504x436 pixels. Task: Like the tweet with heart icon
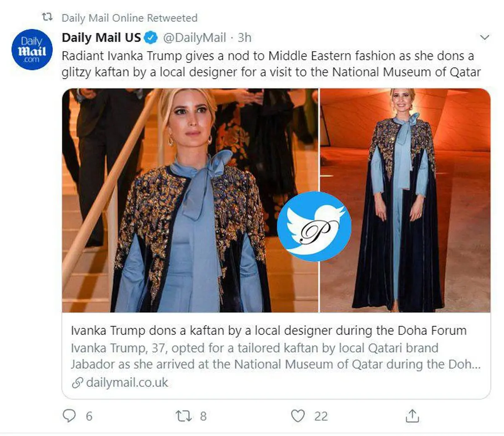tap(298, 416)
